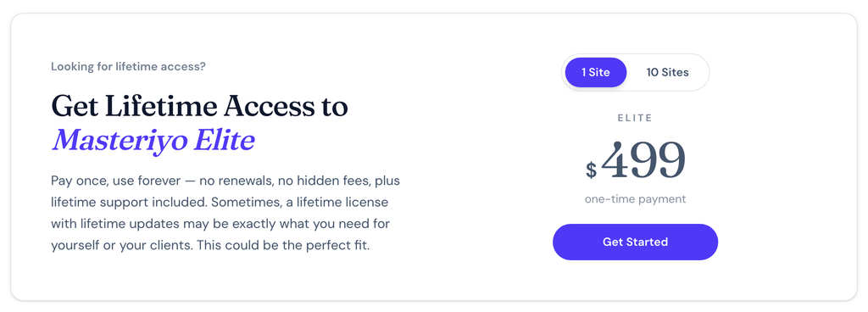
Task: Click the uppercase ELITE plan label
Action: (635, 118)
